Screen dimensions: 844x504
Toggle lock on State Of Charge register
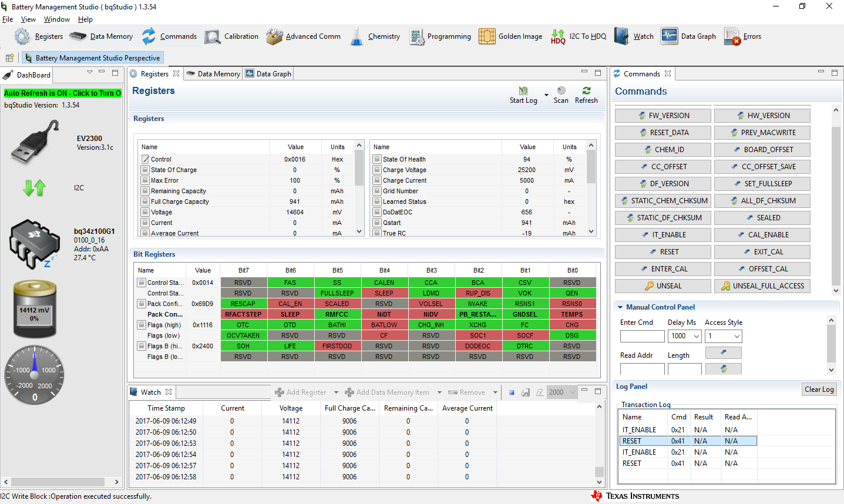[x=145, y=170]
